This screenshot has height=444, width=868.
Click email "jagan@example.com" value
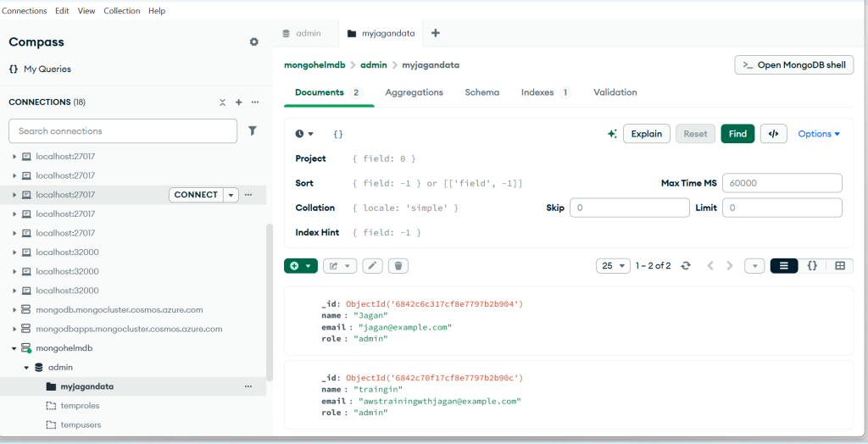[405, 327]
